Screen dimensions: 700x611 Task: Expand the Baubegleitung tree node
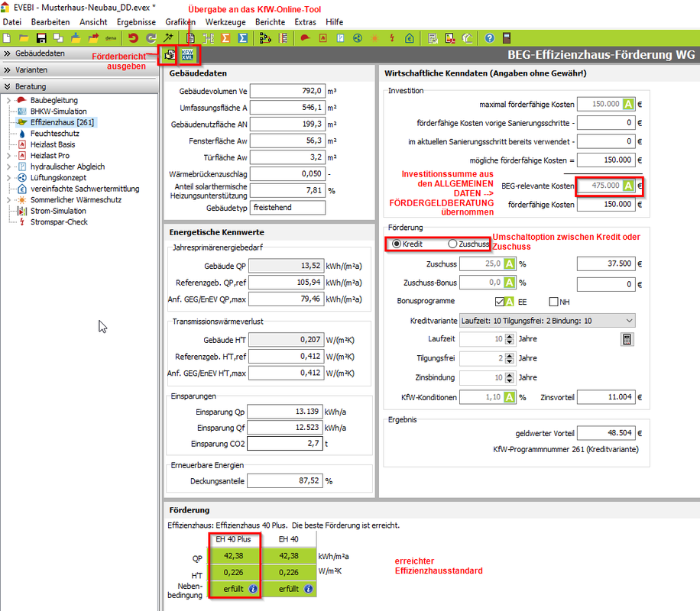[x=8, y=101]
